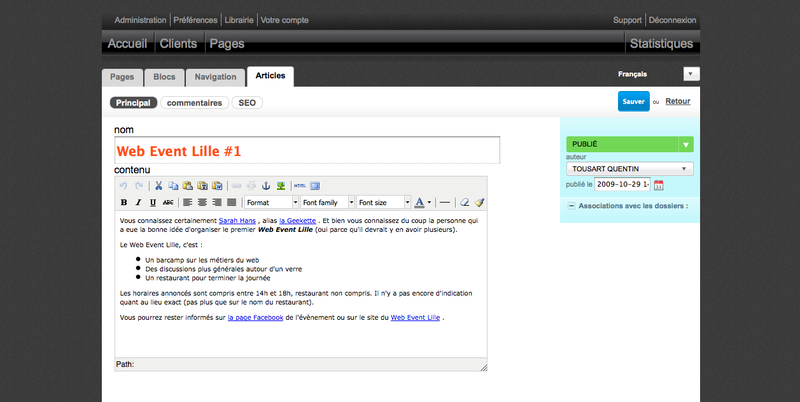Open HTML source editor

coord(300,186)
